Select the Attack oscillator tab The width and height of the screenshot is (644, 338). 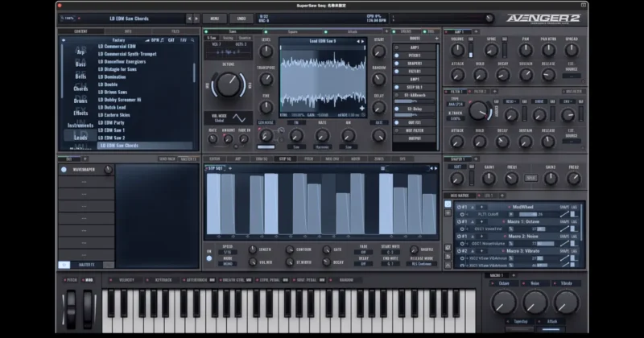pyautogui.click(x=353, y=31)
